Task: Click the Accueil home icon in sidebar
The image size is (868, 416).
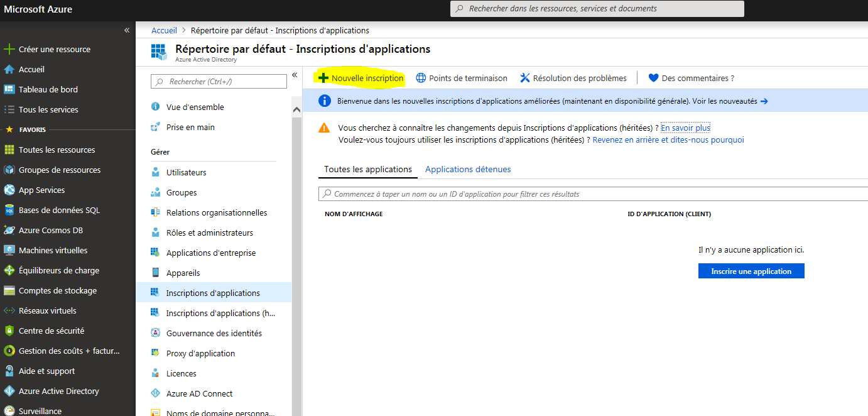Action: pyautogui.click(x=9, y=69)
